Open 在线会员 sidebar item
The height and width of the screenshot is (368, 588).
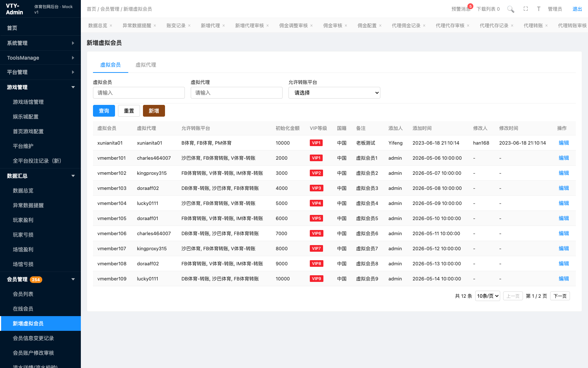[x=40, y=309]
